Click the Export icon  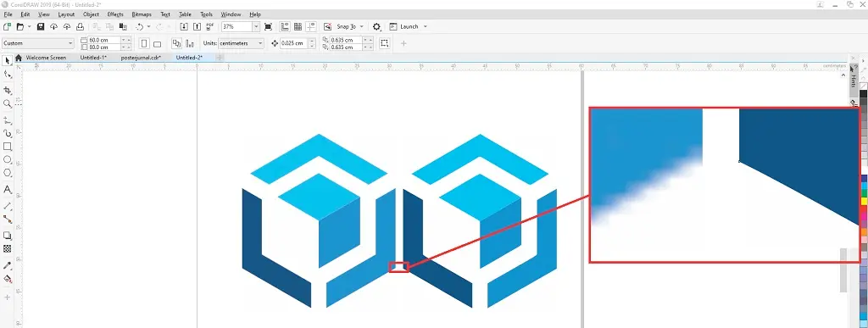click(197, 26)
